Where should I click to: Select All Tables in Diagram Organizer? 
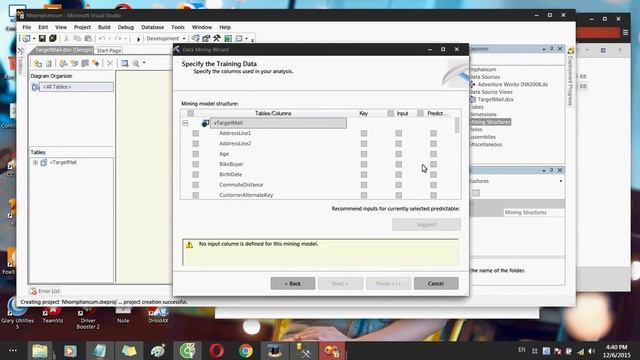(x=76, y=87)
